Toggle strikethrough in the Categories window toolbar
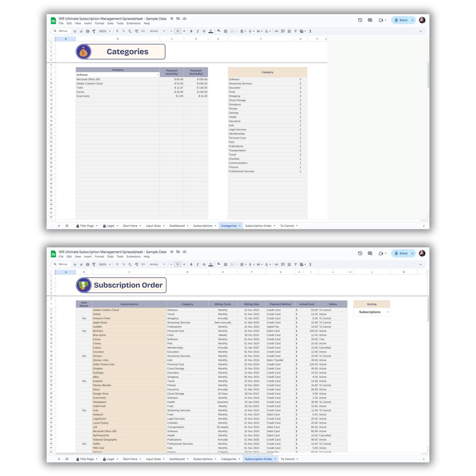This screenshot has width=476, height=476. [204, 31]
